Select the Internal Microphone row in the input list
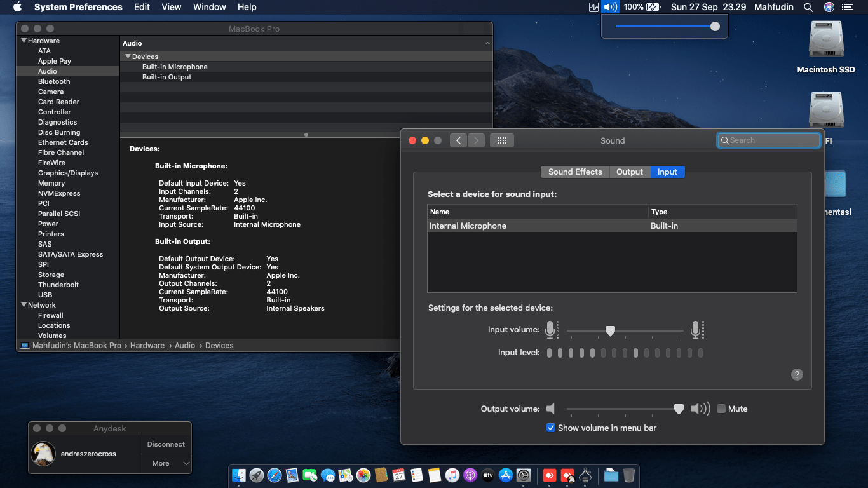 click(612, 226)
